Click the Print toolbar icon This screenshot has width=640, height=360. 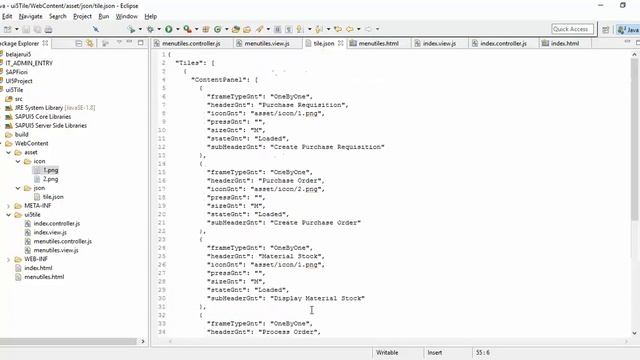48,29
